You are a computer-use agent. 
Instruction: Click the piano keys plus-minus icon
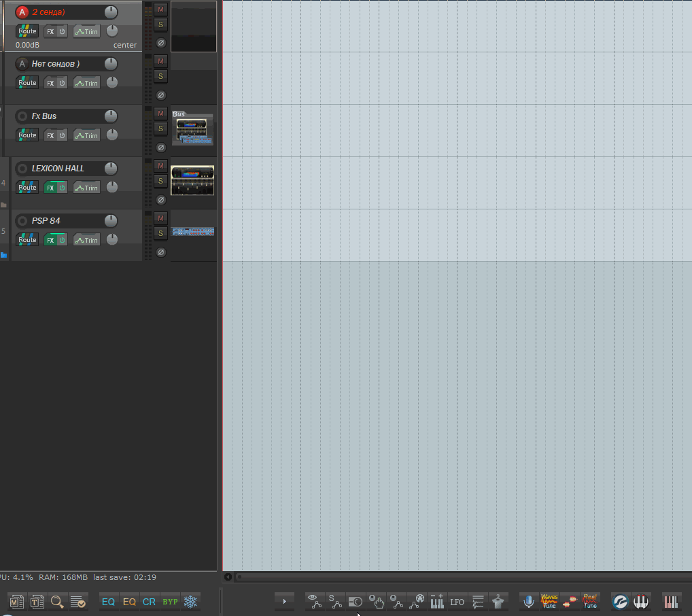[437, 602]
